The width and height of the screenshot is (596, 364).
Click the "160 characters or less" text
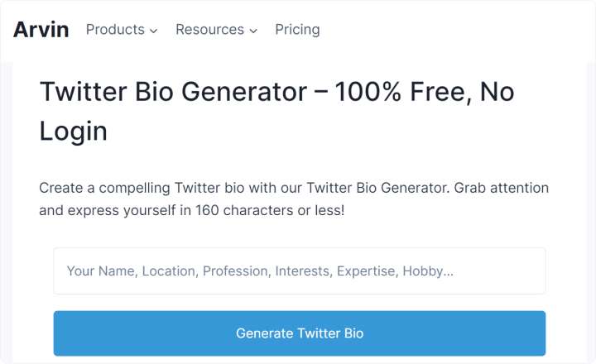270,210
